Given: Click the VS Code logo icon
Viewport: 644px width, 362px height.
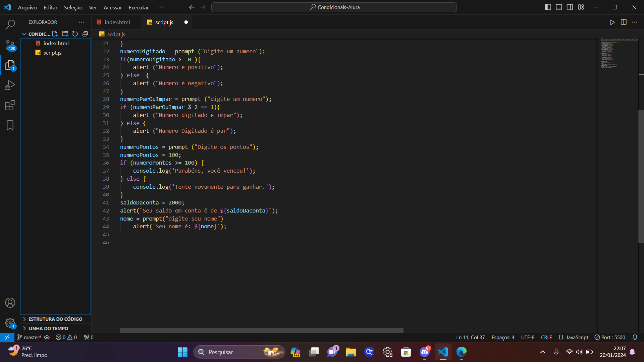Looking at the screenshot, I should 7,7.
